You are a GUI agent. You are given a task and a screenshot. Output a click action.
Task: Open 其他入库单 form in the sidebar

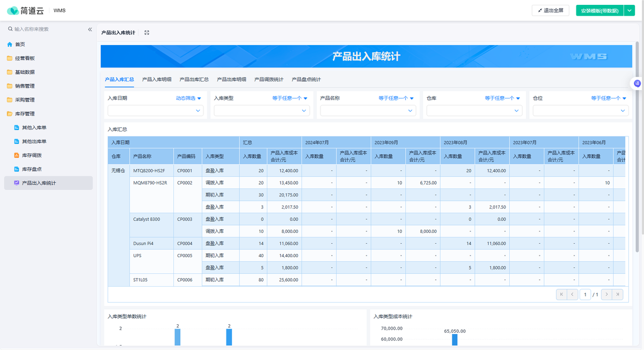[34, 128]
